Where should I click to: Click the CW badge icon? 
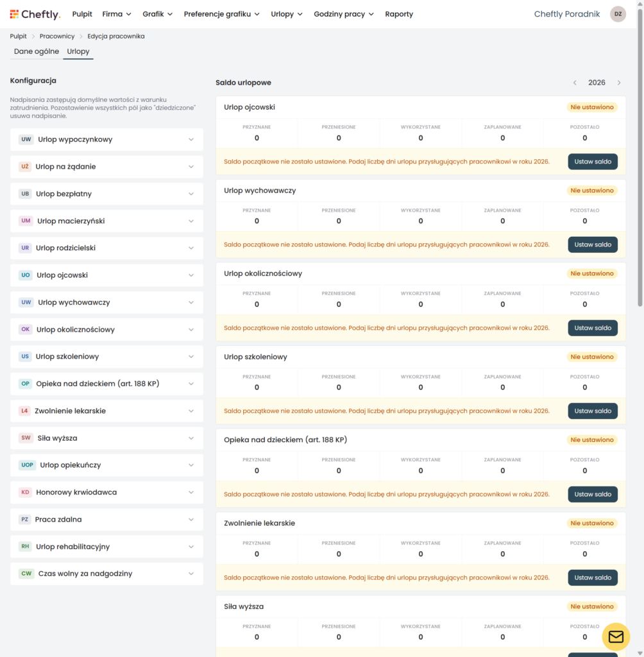coord(26,574)
